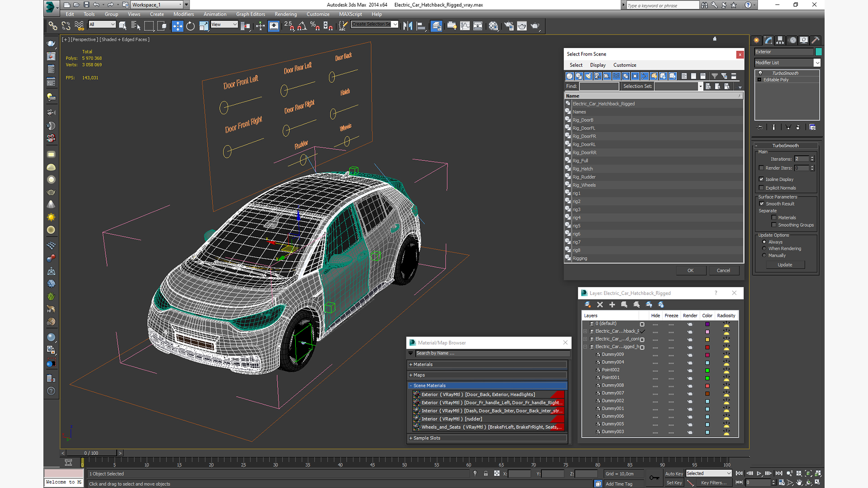Toggle the Angle Snap icon
868x488 pixels.
coord(302,26)
